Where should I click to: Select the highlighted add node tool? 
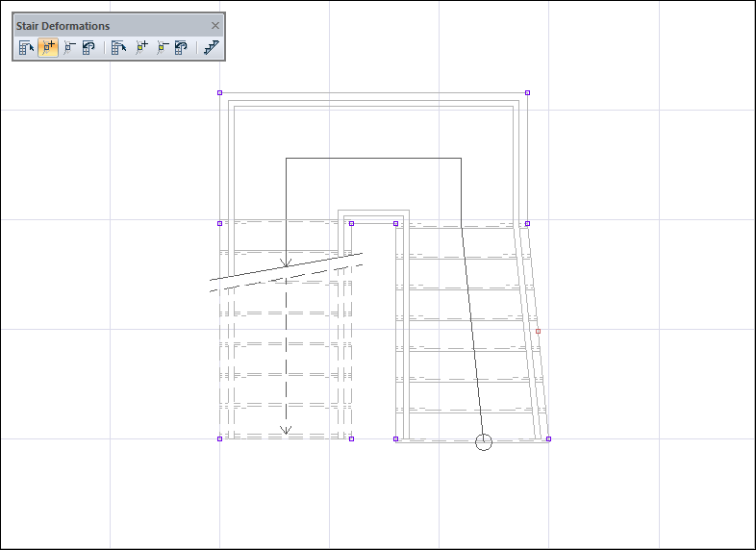click(47, 47)
